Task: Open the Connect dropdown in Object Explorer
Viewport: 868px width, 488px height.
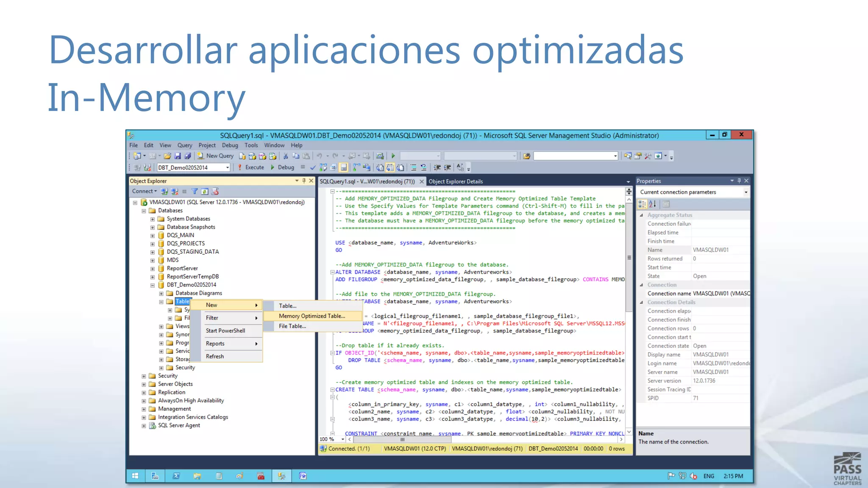Action: tap(145, 191)
